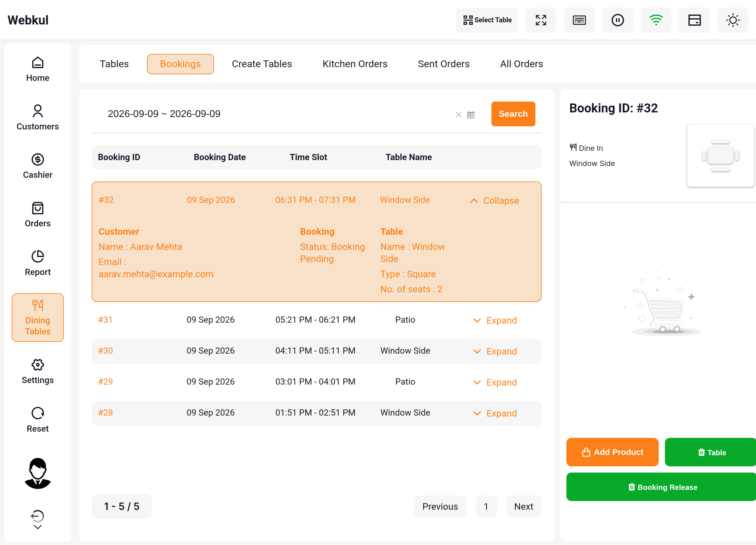The height and width of the screenshot is (545, 756).
Task: Toggle light/dark theme sun icon
Action: (733, 20)
